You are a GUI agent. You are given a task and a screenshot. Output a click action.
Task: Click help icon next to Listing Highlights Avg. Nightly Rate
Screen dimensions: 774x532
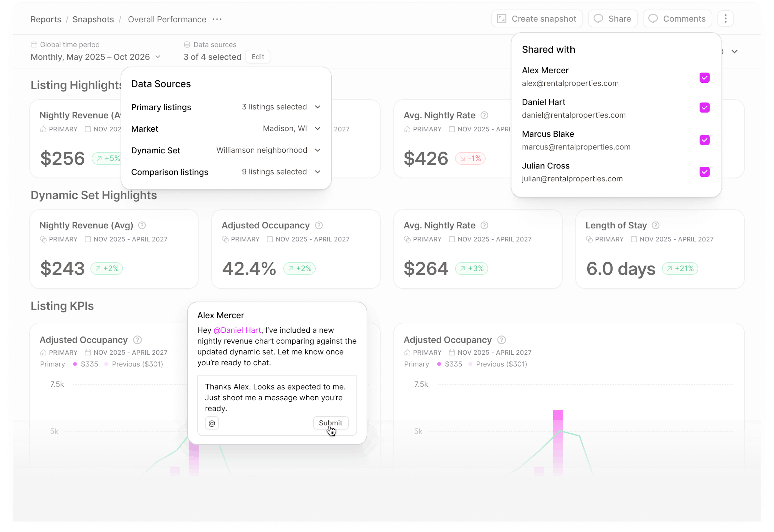pos(484,115)
